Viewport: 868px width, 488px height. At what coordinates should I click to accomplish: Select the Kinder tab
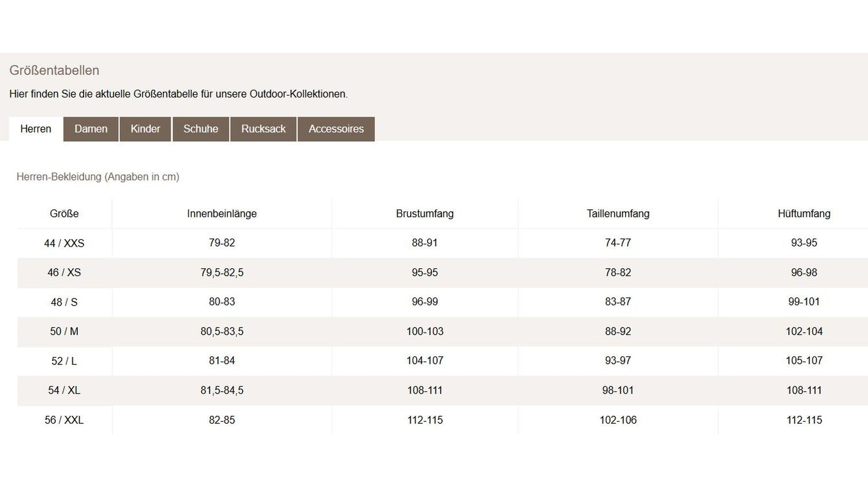coord(145,129)
